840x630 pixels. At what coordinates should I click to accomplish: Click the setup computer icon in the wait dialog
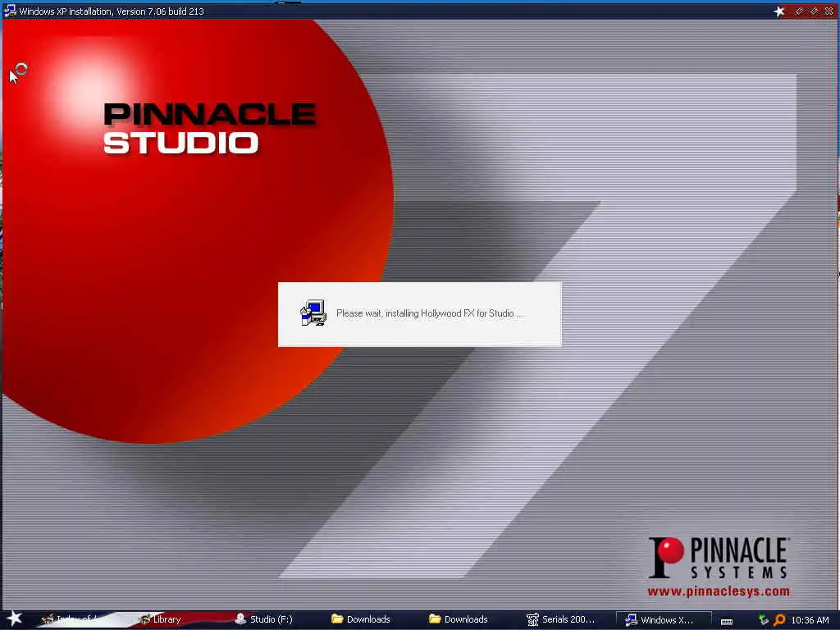point(313,313)
